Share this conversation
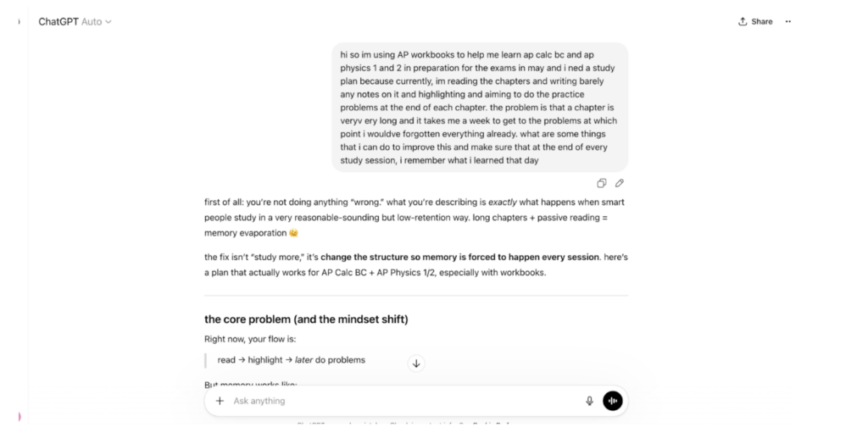The width and height of the screenshot is (868, 433). 755,21
